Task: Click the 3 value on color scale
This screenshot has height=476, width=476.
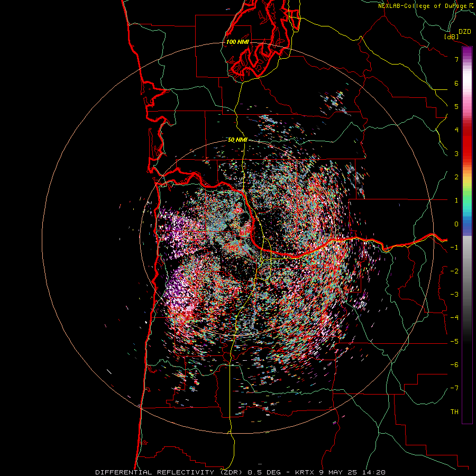Action: [456, 153]
